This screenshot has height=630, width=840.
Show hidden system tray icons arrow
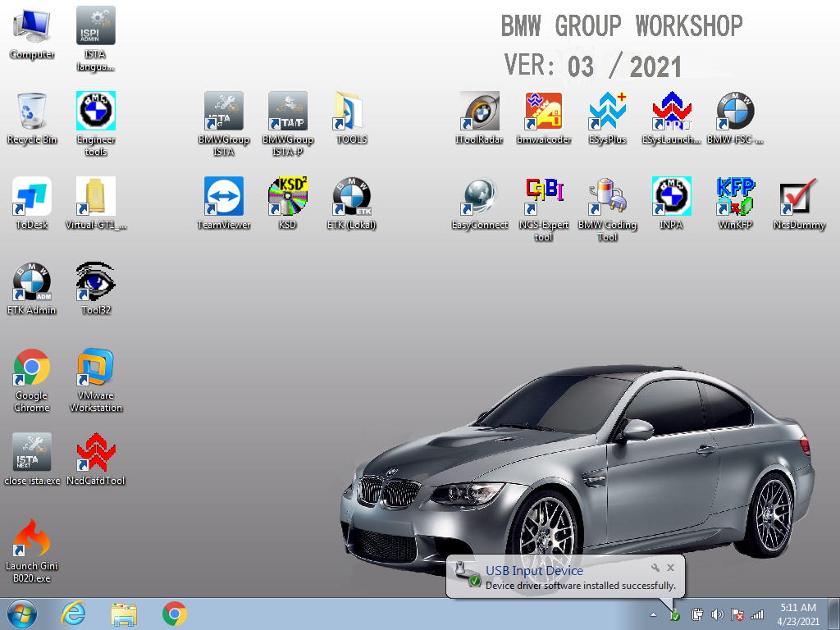654,614
